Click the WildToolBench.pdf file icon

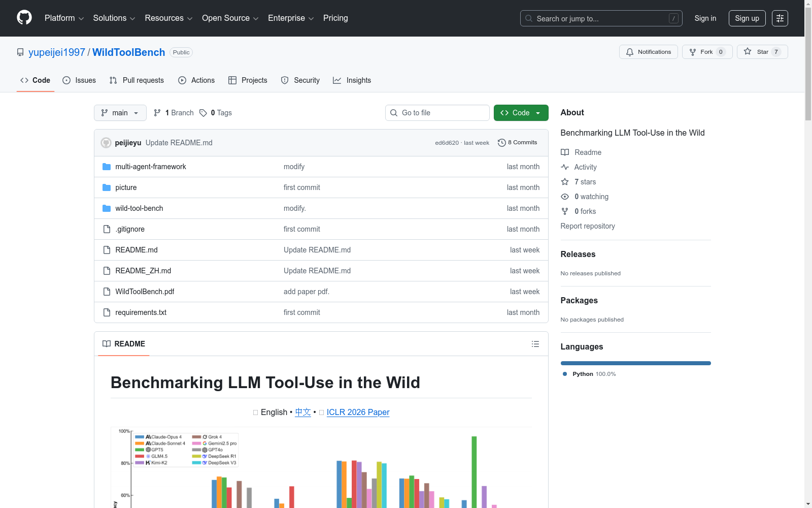[x=107, y=292]
